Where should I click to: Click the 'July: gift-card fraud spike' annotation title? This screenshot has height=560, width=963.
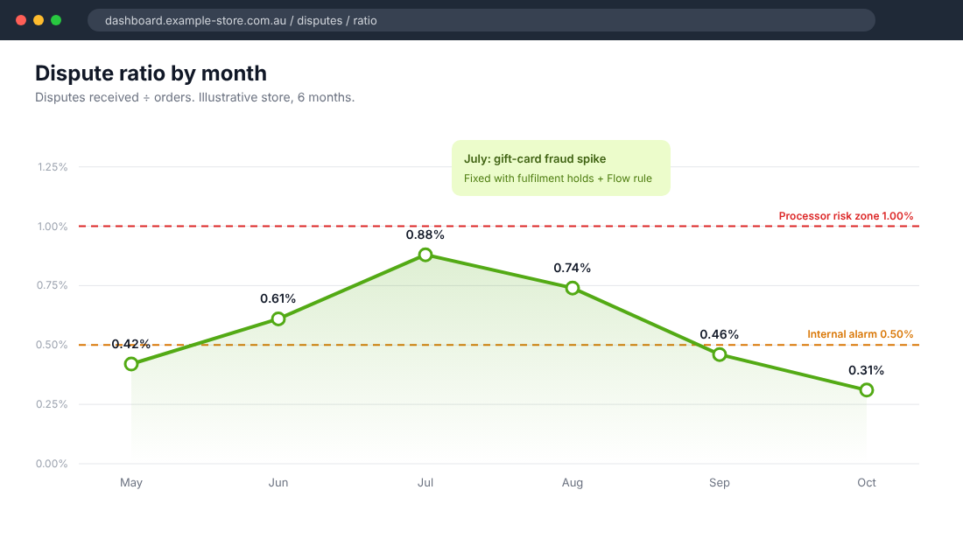coord(535,158)
